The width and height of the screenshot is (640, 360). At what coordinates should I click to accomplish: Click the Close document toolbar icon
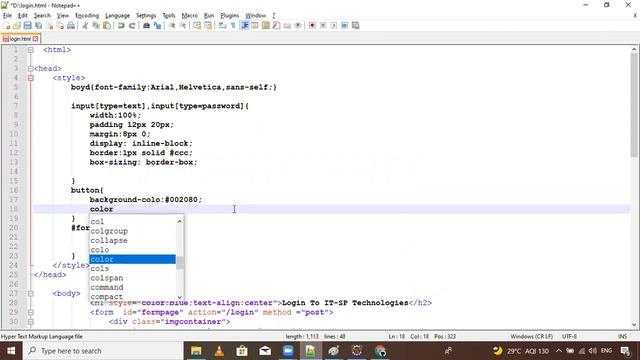49,25
